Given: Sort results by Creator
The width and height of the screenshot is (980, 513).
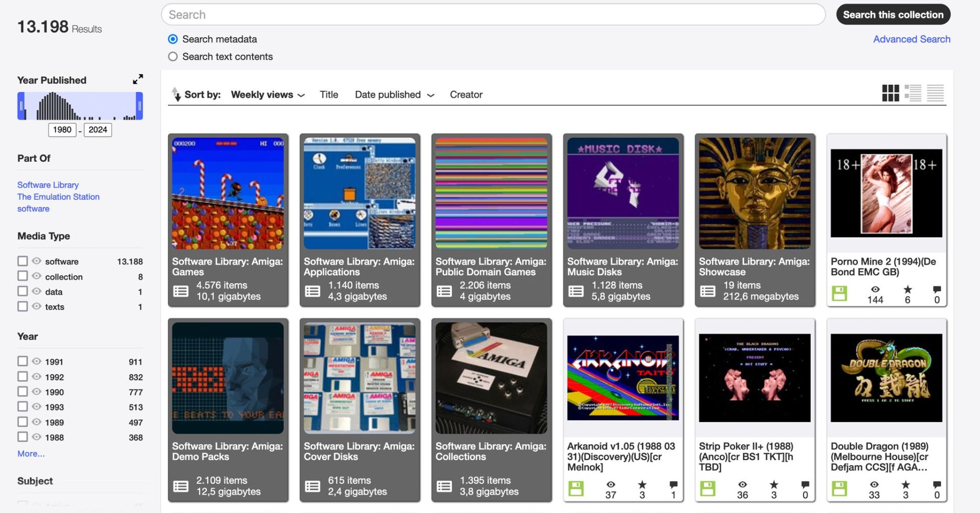Looking at the screenshot, I should 465,94.
